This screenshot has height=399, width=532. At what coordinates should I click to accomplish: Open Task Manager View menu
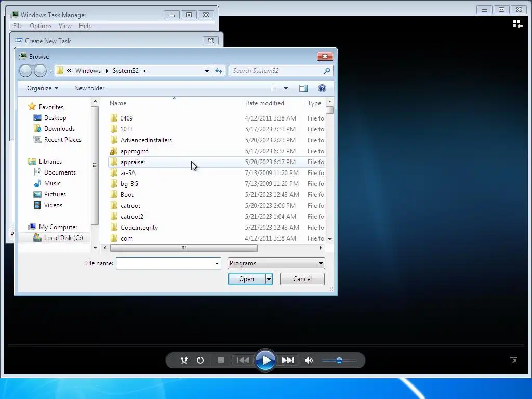pyautogui.click(x=65, y=26)
